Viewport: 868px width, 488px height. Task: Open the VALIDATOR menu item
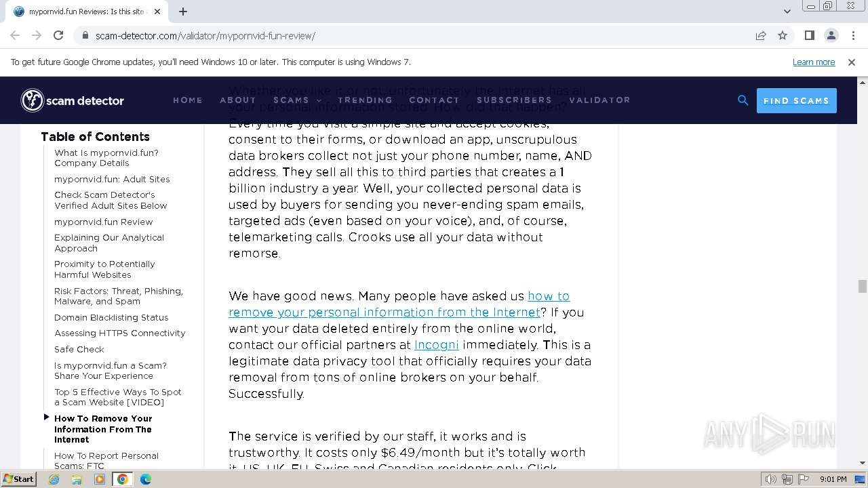tap(599, 100)
